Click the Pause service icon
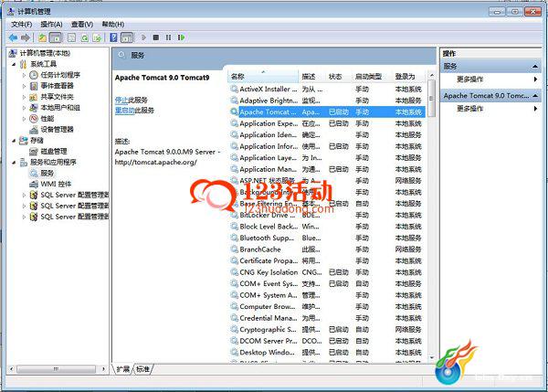 pyautogui.click(x=168, y=37)
